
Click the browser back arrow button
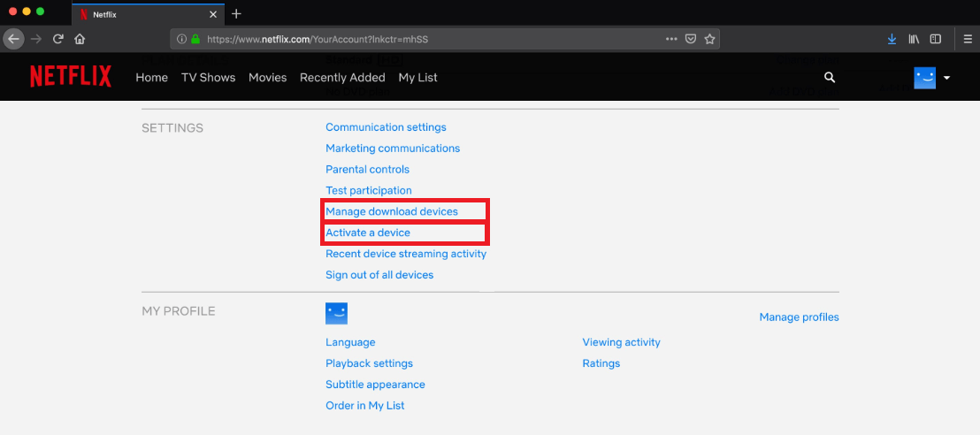tap(13, 39)
